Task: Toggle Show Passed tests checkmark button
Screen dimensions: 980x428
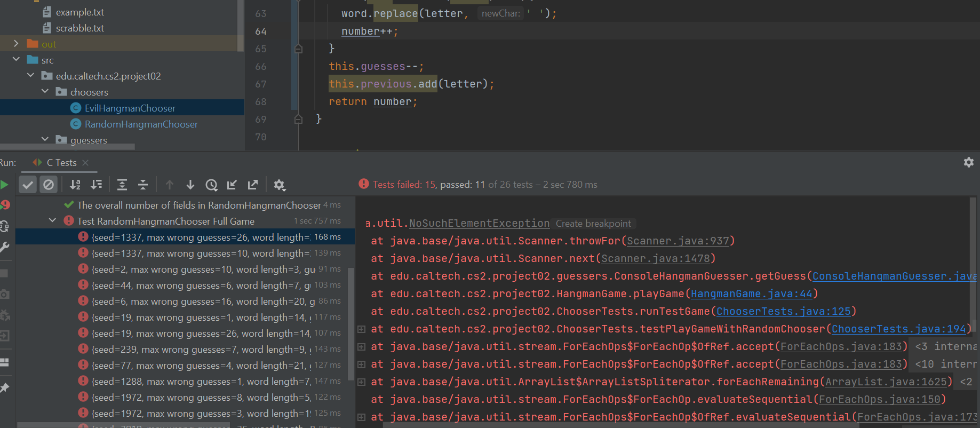Action: [28, 185]
